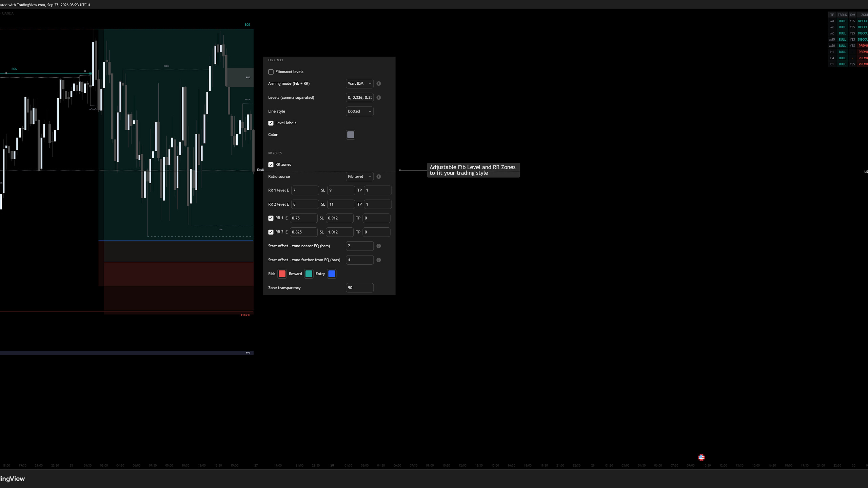Click info icon for zone nearer EQ offset

[x=379, y=246]
